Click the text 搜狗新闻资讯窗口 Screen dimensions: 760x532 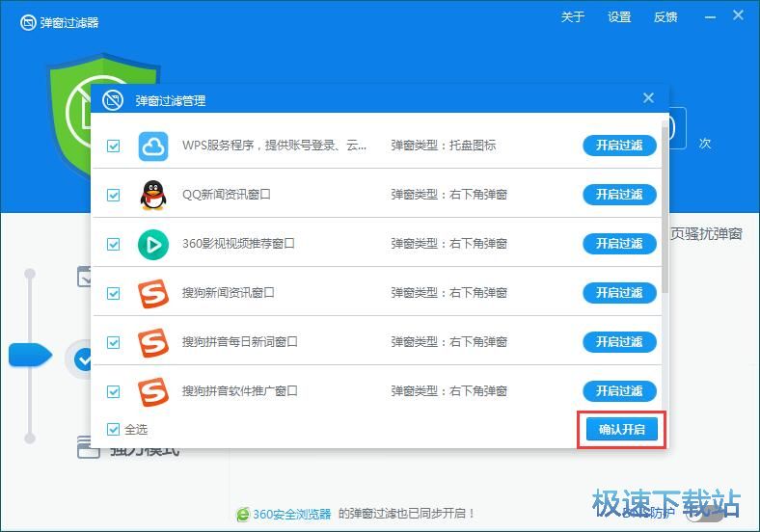(x=229, y=293)
